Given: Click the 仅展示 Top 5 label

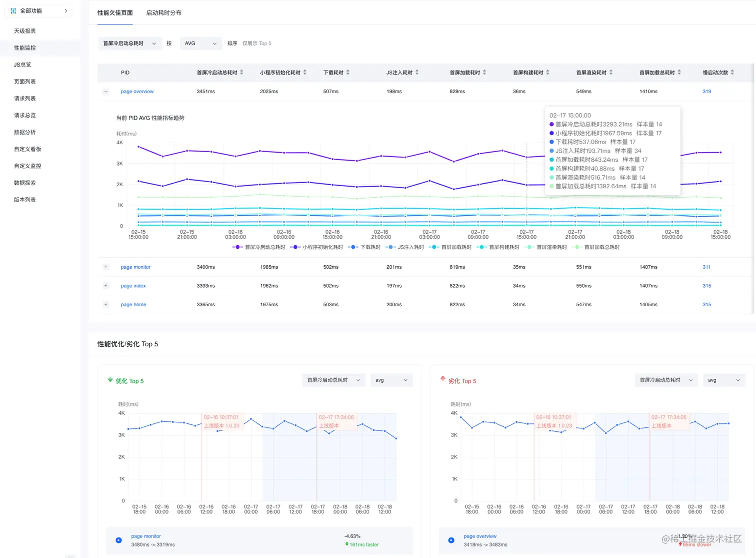Looking at the screenshot, I should click(x=257, y=44).
